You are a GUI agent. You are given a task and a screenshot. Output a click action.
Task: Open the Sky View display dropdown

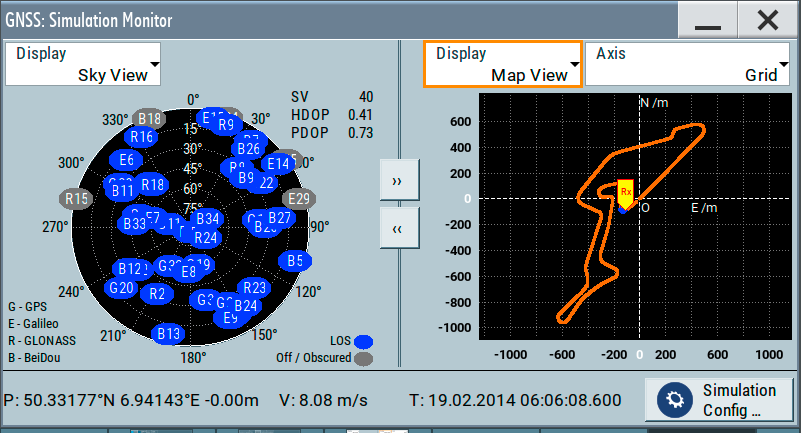point(83,64)
